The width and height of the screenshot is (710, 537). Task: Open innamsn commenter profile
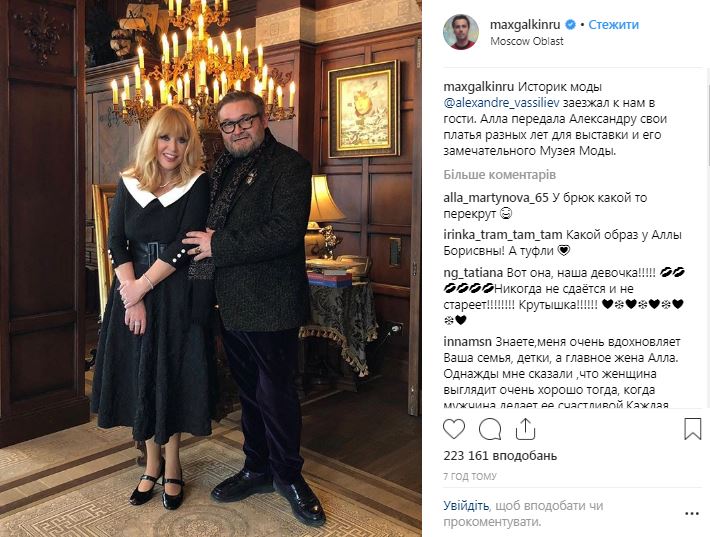coord(467,341)
